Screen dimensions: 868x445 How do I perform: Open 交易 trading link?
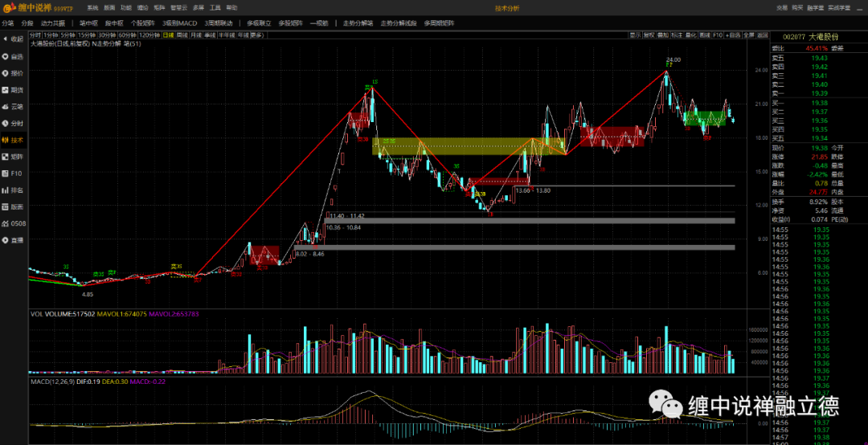[782, 8]
